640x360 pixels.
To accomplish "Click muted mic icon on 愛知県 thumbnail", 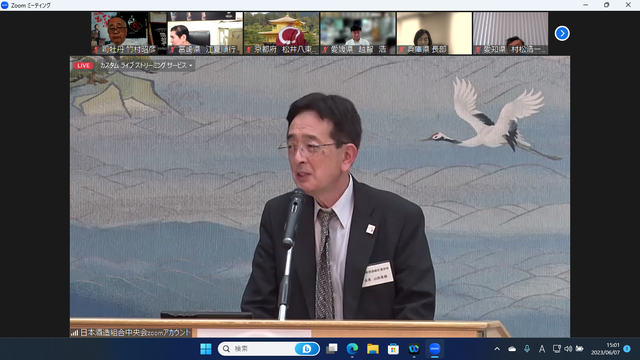I will [x=478, y=50].
